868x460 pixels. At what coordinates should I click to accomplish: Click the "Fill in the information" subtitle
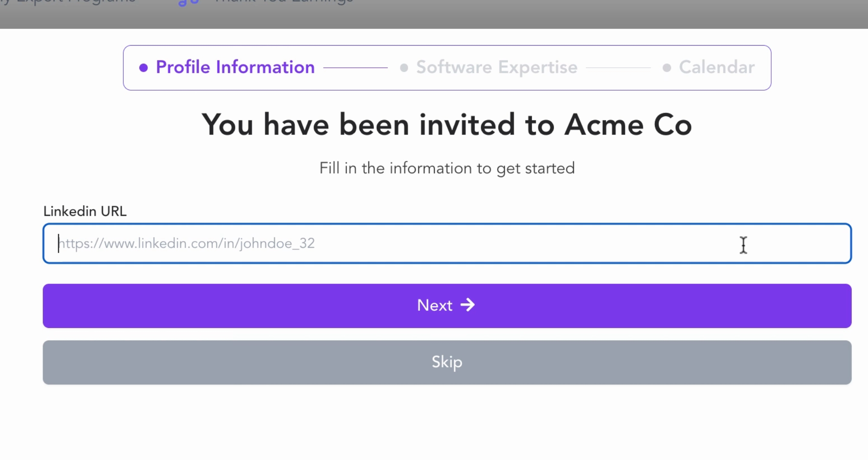(x=447, y=168)
